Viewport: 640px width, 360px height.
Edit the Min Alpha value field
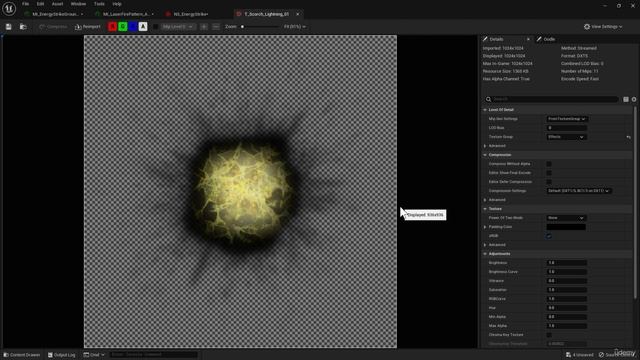[567, 317]
